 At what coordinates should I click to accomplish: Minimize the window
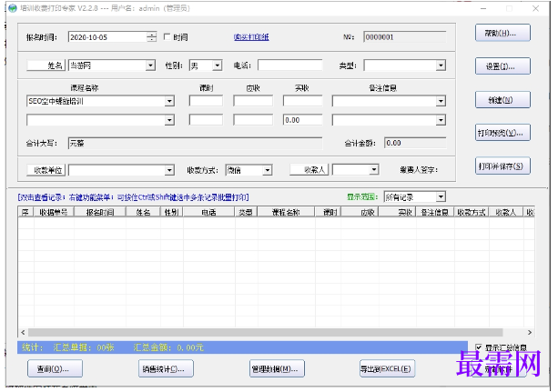coord(483,8)
